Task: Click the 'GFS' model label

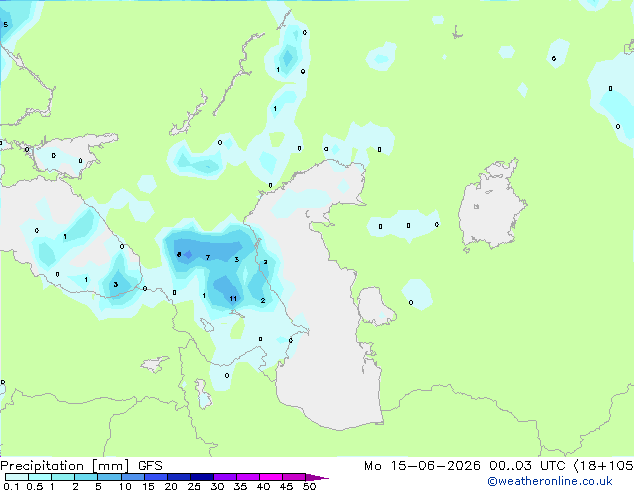Action: (150, 466)
